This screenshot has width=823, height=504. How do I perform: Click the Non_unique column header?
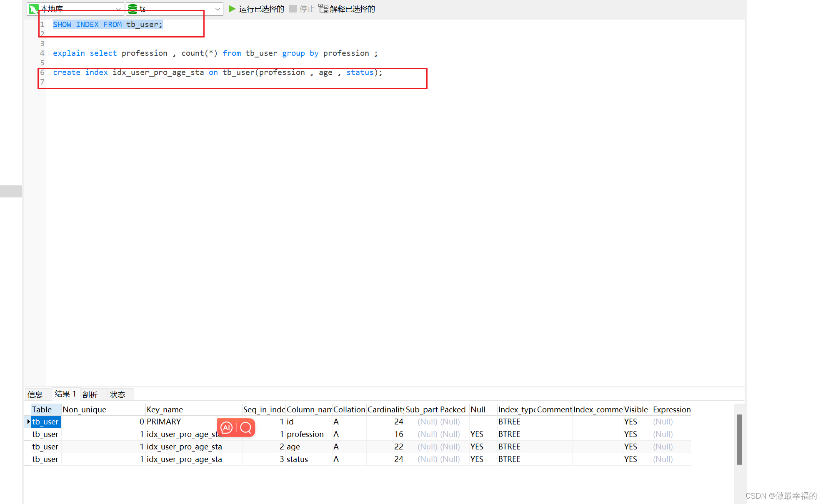point(103,409)
